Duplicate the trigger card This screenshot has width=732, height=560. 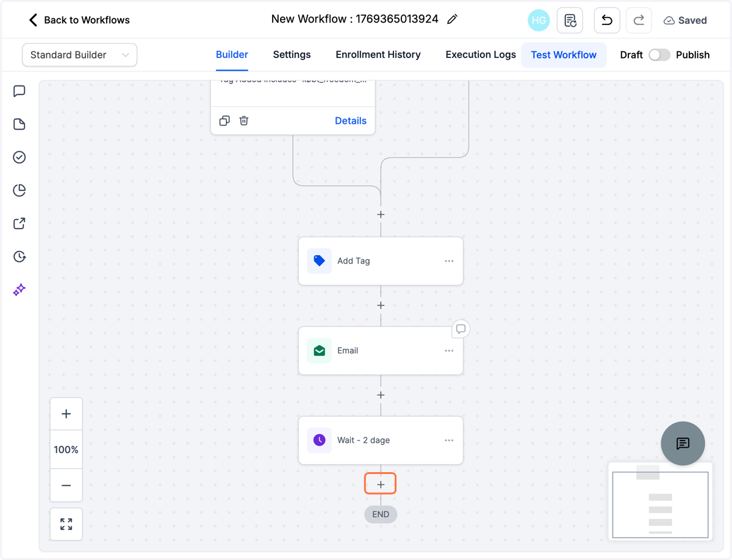(224, 121)
